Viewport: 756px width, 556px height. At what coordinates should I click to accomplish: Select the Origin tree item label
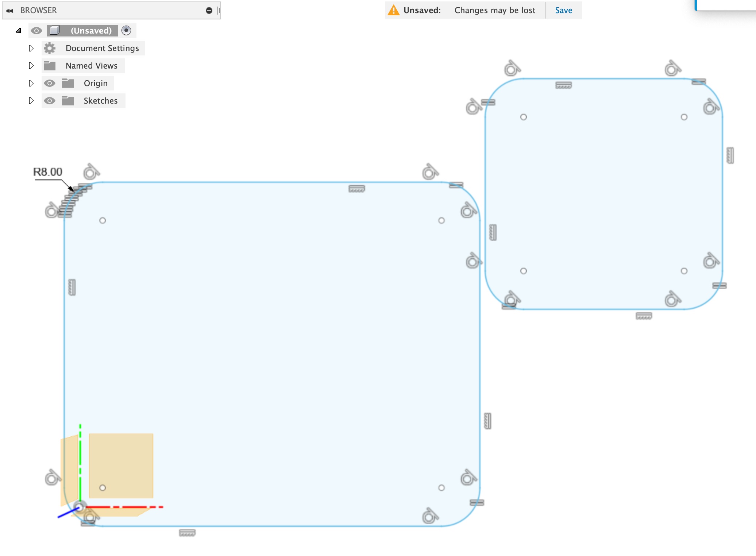tap(96, 83)
